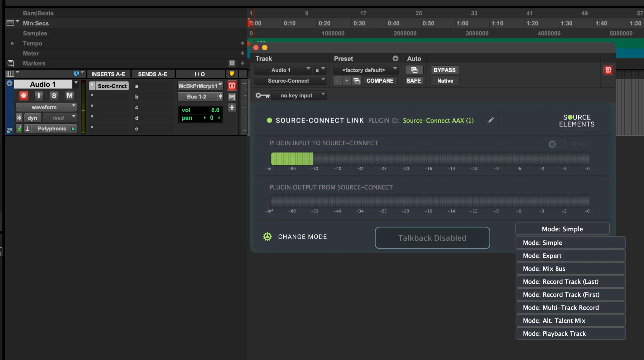Choose Mode: Multi-Track Record
644x360 pixels.
pyautogui.click(x=570, y=308)
